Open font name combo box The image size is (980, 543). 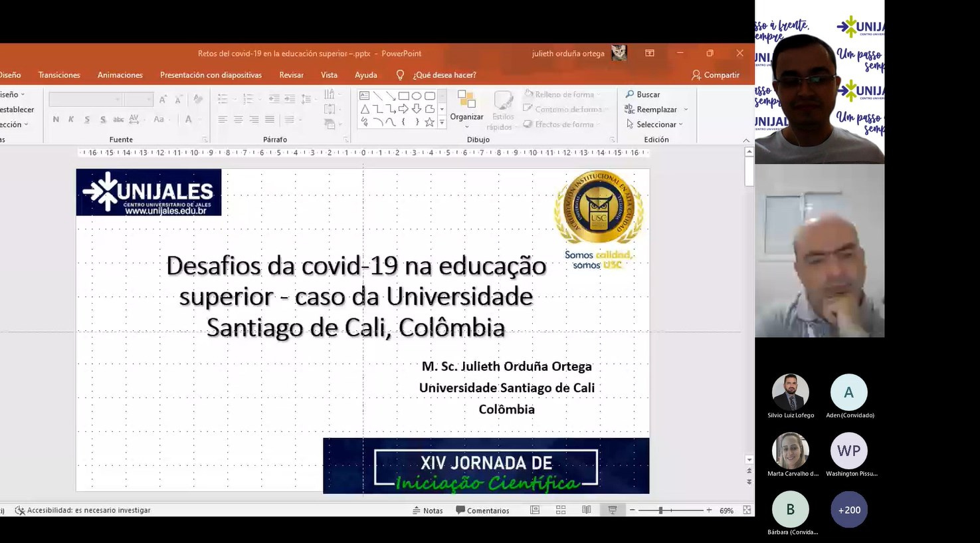click(x=86, y=99)
